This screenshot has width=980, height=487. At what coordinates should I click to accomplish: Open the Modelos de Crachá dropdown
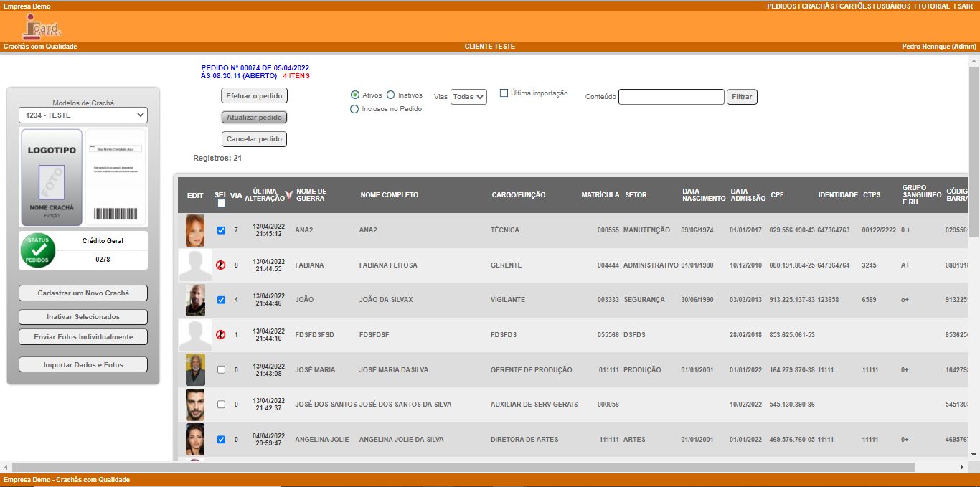tap(83, 115)
